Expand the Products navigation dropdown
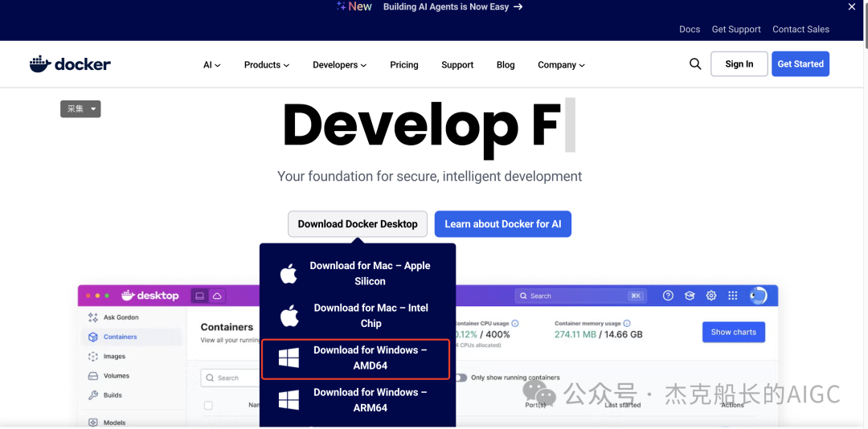The height and width of the screenshot is (429, 868). [267, 65]
